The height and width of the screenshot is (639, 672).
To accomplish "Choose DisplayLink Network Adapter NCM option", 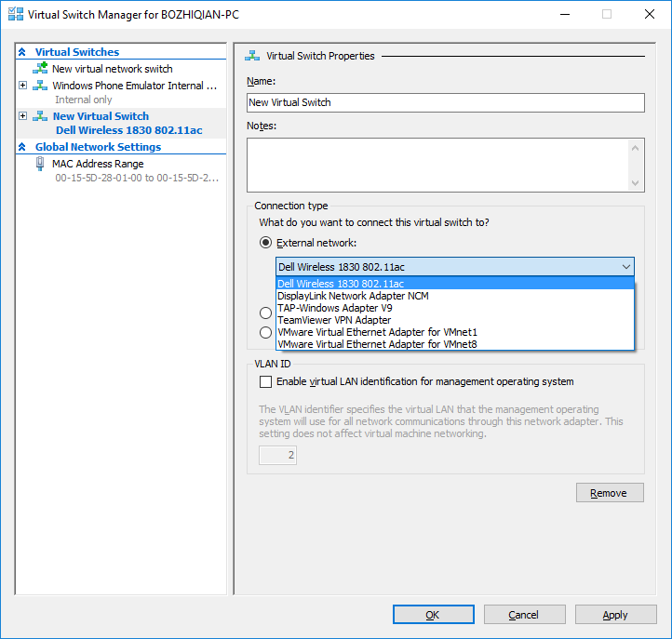I will click(455, 296).
